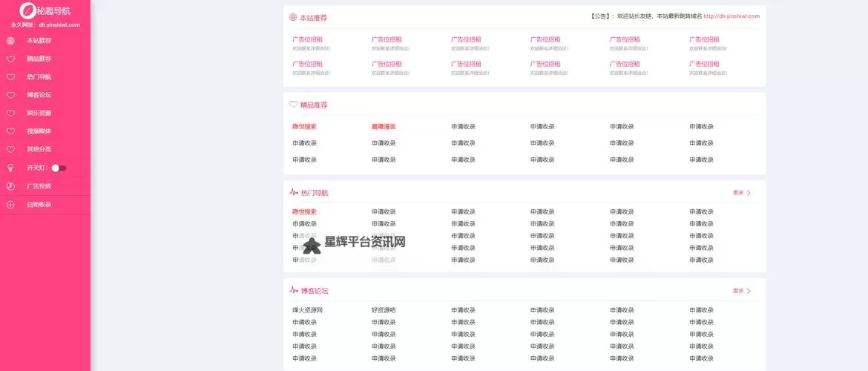Open the 烽火资源网 link
Viewport: 868px width, 371px height.
[x=307, y=310]
